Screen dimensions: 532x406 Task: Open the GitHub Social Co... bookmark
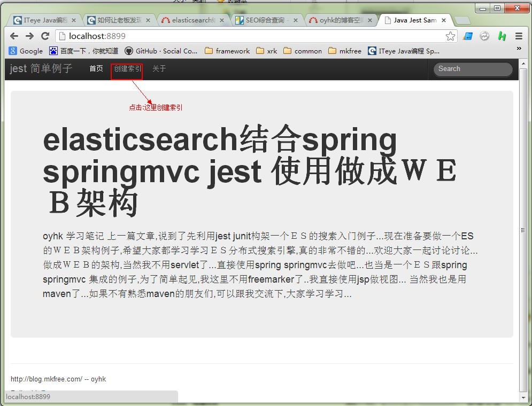click(161, 51)
